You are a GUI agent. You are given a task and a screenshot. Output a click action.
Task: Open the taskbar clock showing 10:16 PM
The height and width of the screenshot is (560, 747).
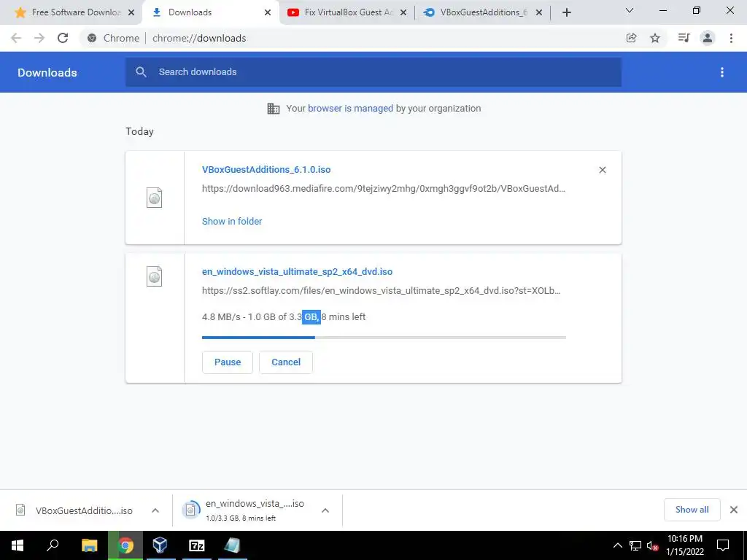(685, 545)
